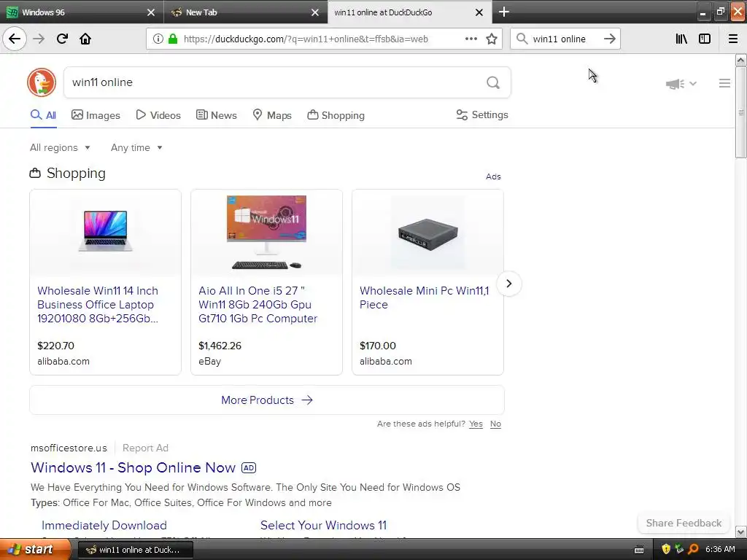Screen dimensions: 747x560
Task: Switch to News results
Action: 216,115
